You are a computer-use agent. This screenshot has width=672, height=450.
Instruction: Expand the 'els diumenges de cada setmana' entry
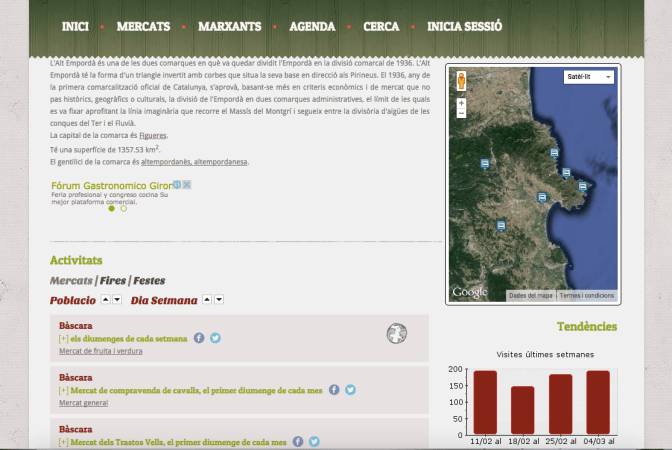[x=64, y=339]
